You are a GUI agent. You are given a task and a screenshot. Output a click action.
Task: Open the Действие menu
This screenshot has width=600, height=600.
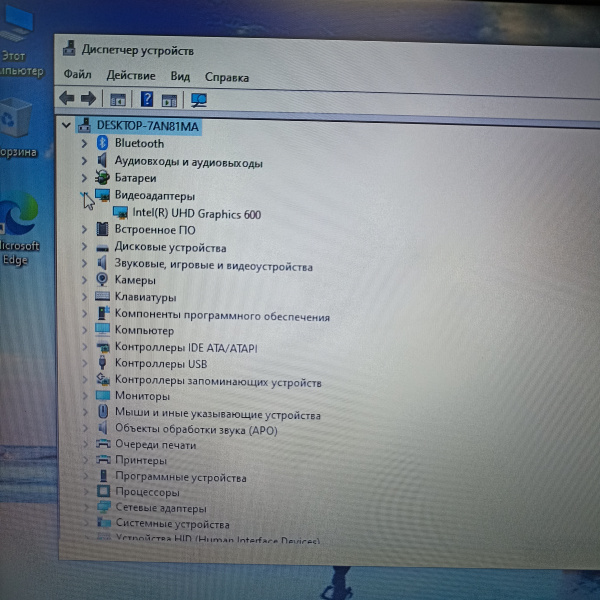pyautogui.click(x=131, y=75)
